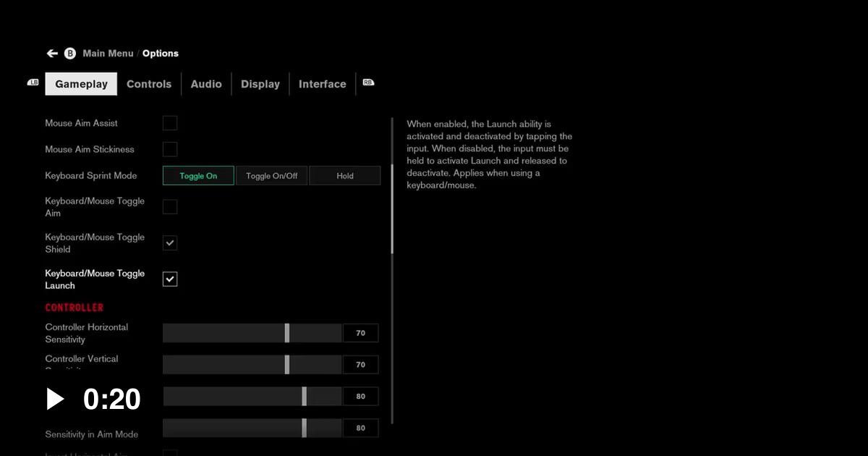Open the Audio settings tab

pos(206,84)
